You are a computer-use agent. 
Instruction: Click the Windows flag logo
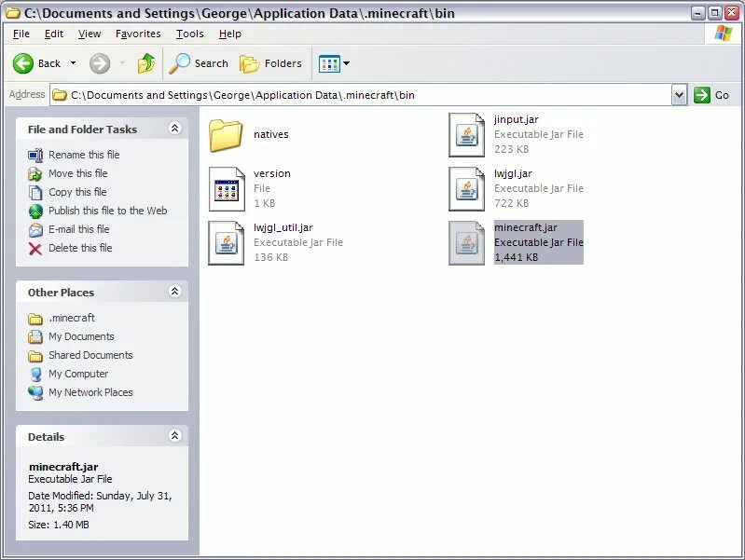[724, 34]
